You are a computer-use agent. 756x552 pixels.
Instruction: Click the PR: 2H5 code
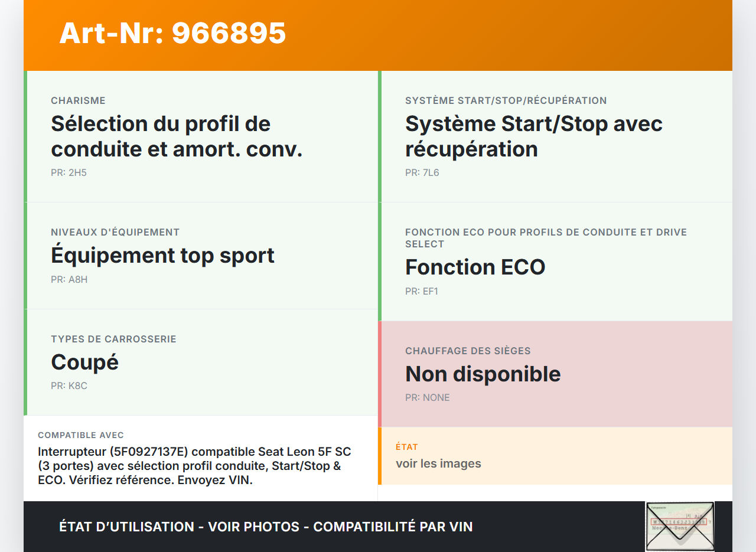point(69,173)
